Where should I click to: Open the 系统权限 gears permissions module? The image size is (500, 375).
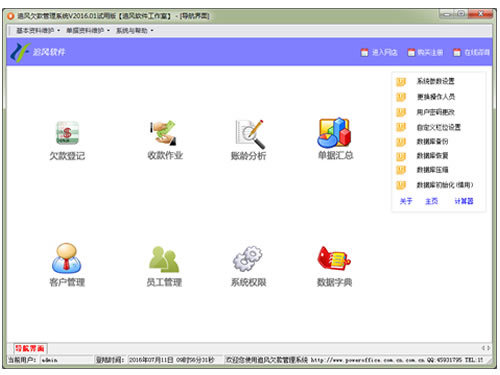click(248, 266)
